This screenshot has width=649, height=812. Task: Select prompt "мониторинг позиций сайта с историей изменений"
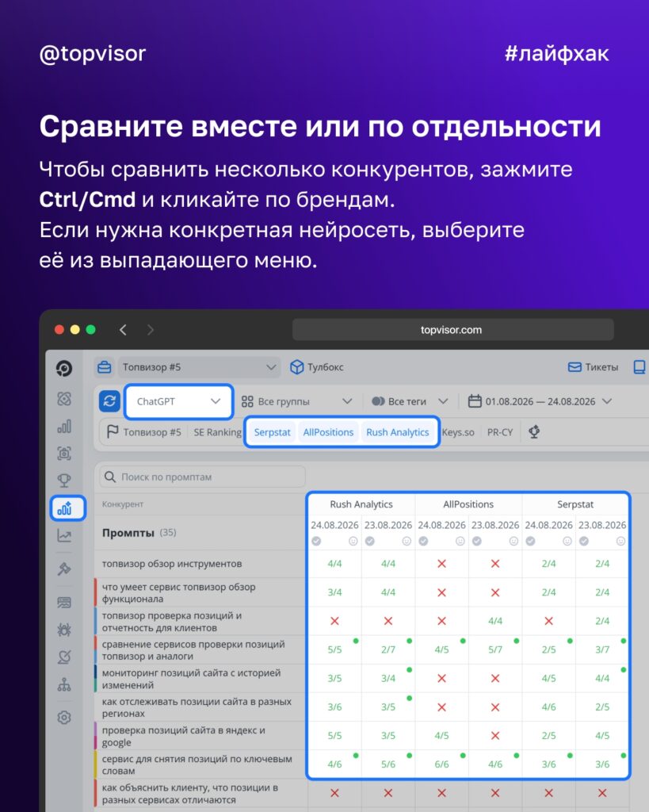coord(191,679)
